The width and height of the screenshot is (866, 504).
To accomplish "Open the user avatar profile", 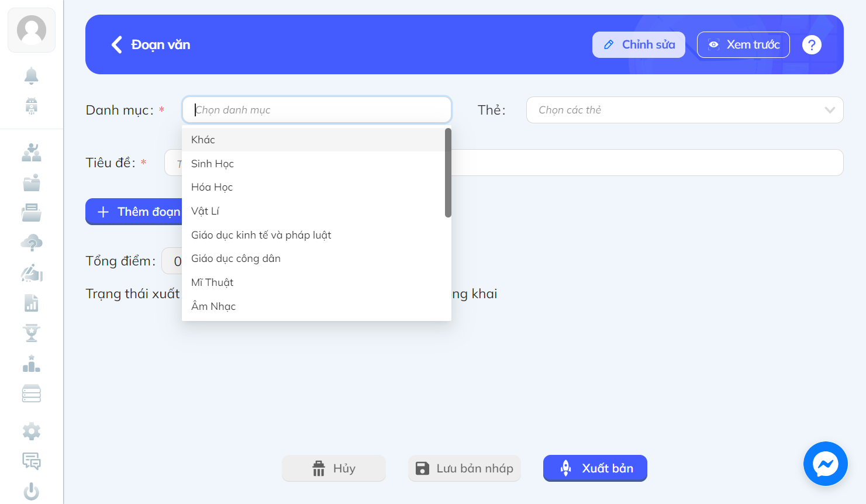I will pyautogui.click(x=32, y=30).
